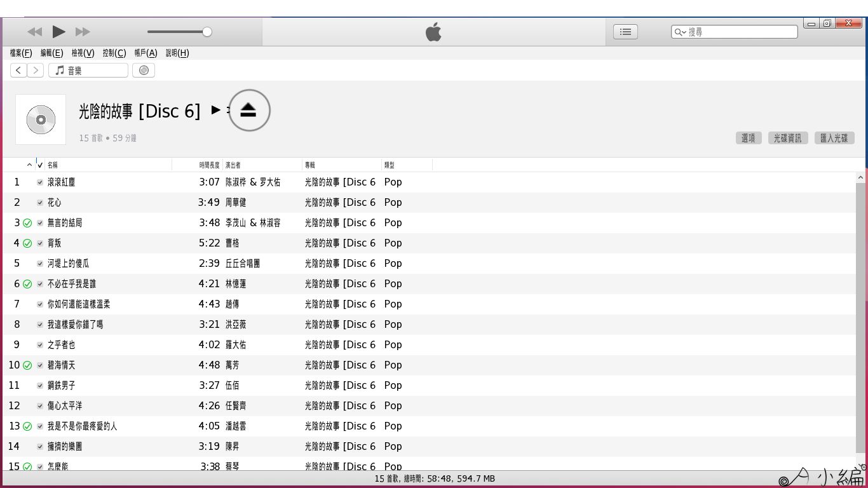Click the 光碟資訊 button
The image size is (868, 488).
pos(787,138)
